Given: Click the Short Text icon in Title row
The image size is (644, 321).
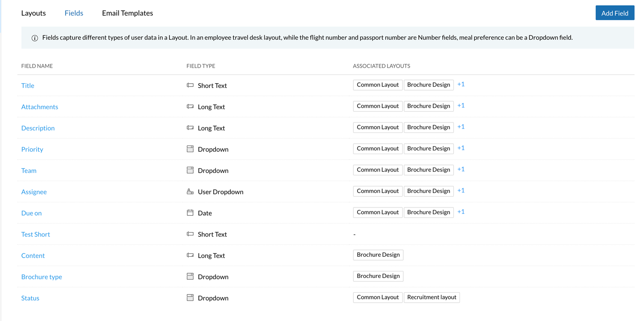Looking at the screenshot, I should [x=190, y=86].
